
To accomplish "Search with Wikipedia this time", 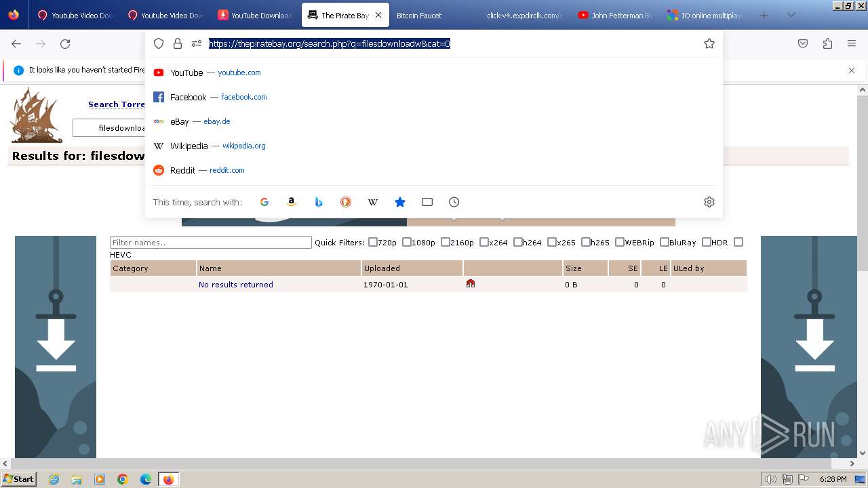I will 373,202.
